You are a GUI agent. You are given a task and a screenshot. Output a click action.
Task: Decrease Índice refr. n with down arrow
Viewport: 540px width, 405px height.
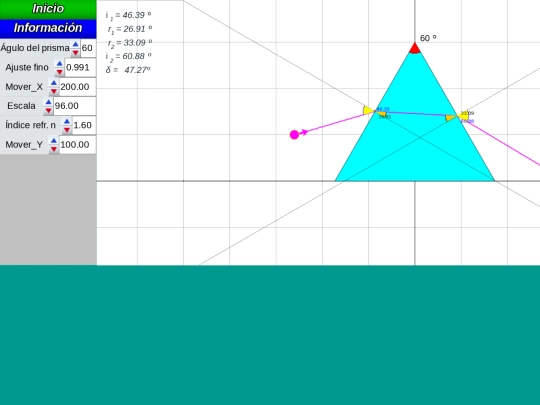[66, 129]
